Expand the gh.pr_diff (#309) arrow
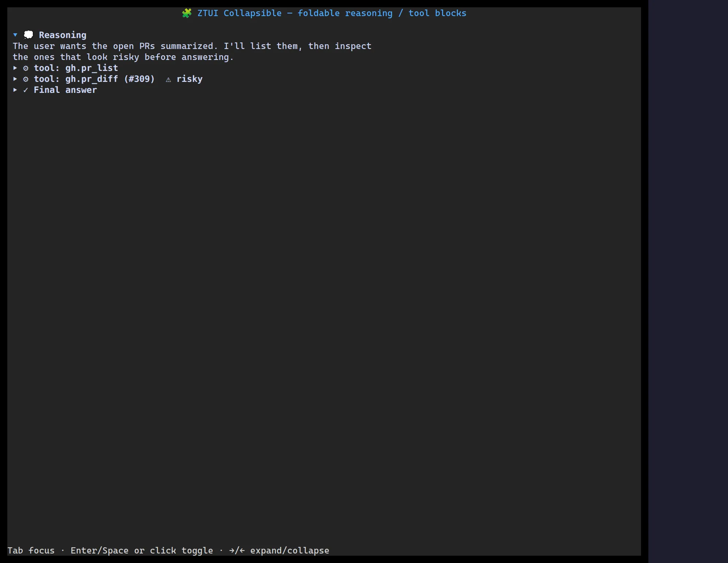 tap(15, 79)
